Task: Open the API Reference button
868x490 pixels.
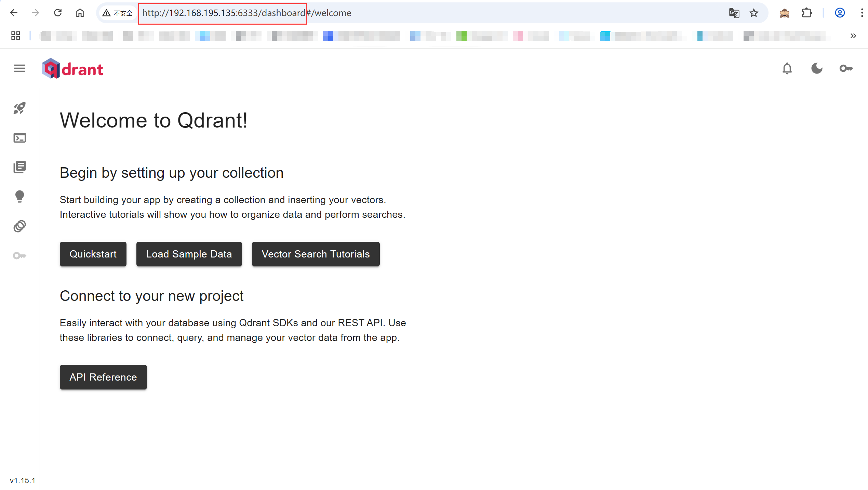Action: [103, 377]
